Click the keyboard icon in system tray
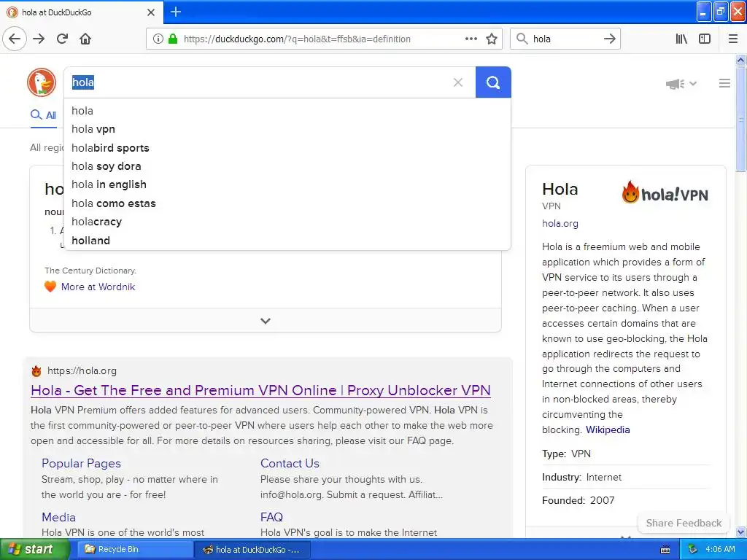The image size is (747, 560). (x=665, y=550)
